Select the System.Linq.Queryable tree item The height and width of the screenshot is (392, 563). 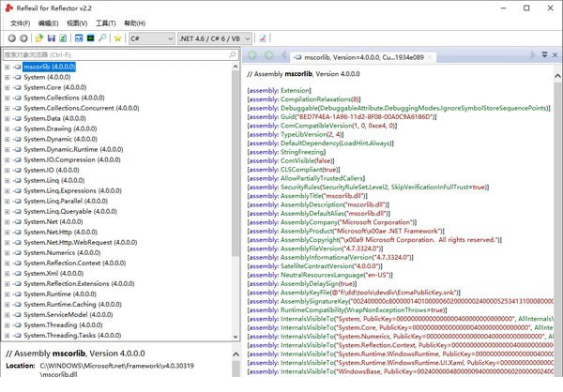click(70, 211)
